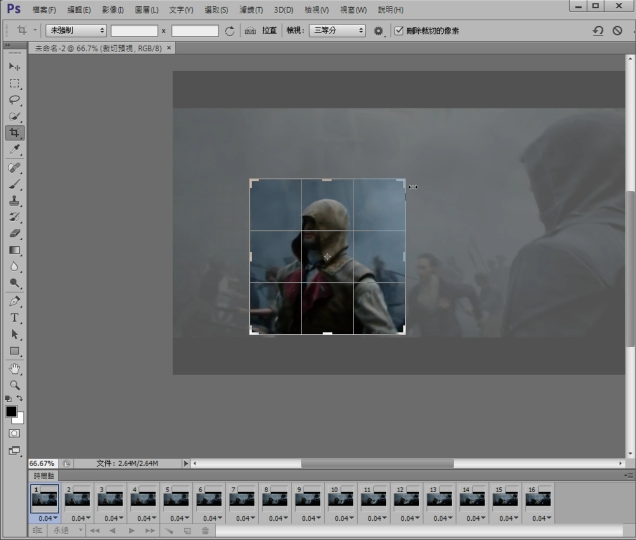Select the Pen tool
Viewport: 636px width, 540px height.
(14, 301)
